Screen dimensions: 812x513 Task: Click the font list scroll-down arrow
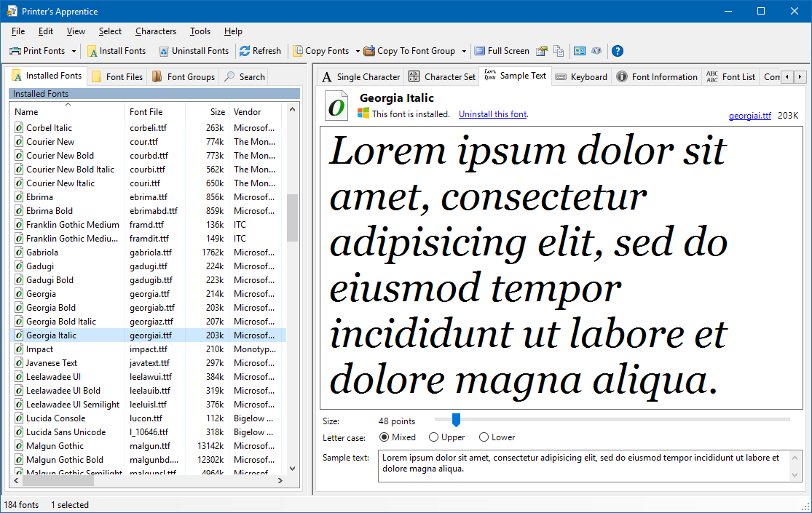tap(292, 469)
